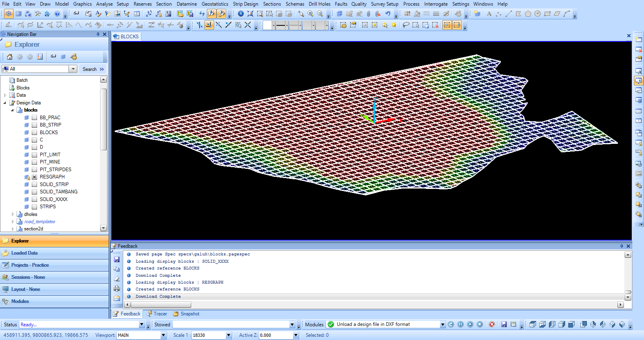
Task: Open the Geostatistics menu
Action: [x=215, y=4]
